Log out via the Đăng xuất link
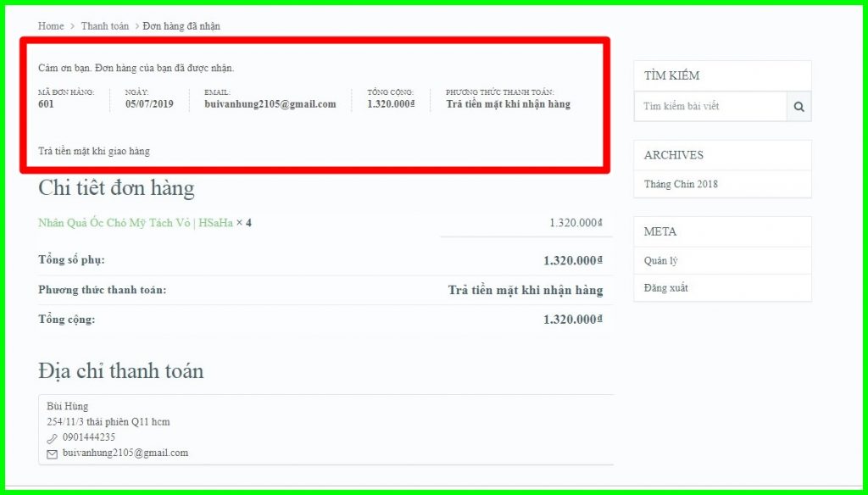868x495 pixels. (x=666, y=288)
